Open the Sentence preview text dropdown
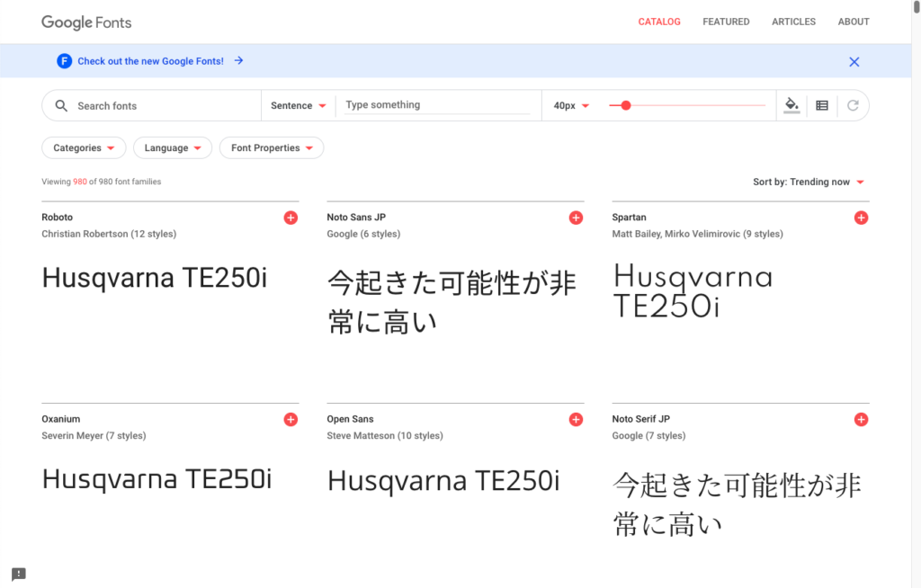Viewport: 921px width, 588px height. [x=299, y=106]
